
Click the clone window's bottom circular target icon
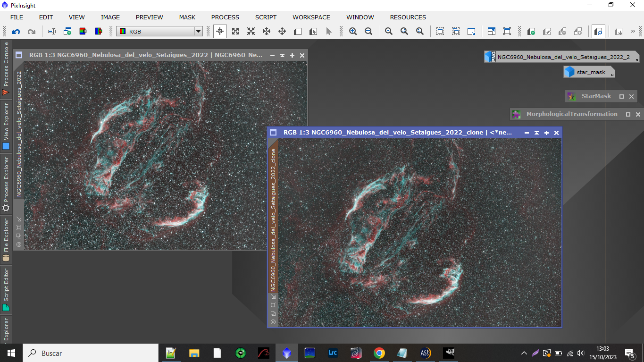click(273, 322)
